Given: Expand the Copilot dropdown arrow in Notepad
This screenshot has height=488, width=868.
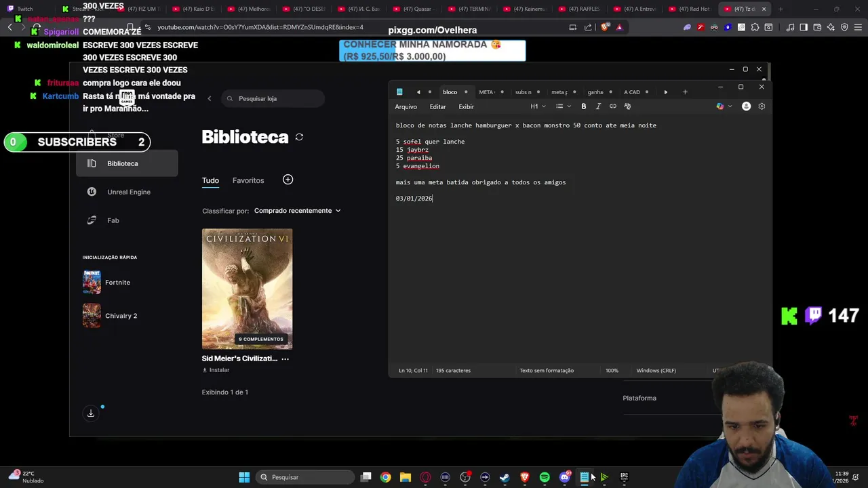Looking at the screenshot, I should pyautogui.click(x=730, y=106).
